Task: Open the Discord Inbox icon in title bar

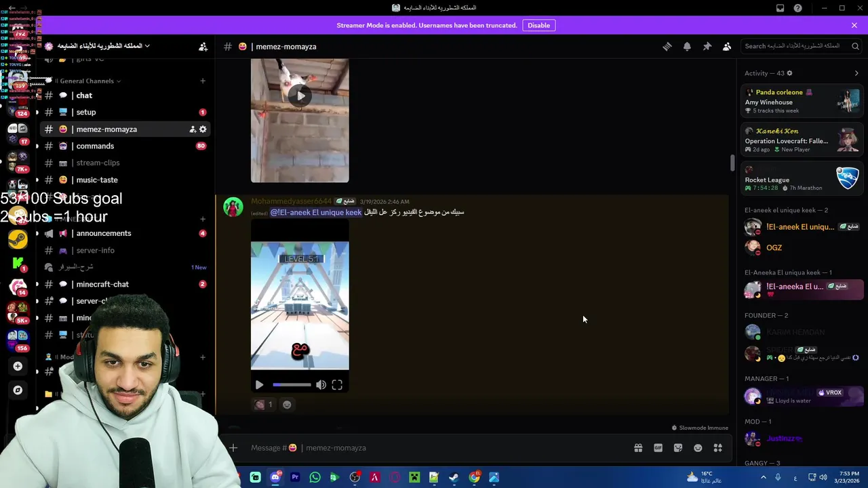Action: [780, 8]
